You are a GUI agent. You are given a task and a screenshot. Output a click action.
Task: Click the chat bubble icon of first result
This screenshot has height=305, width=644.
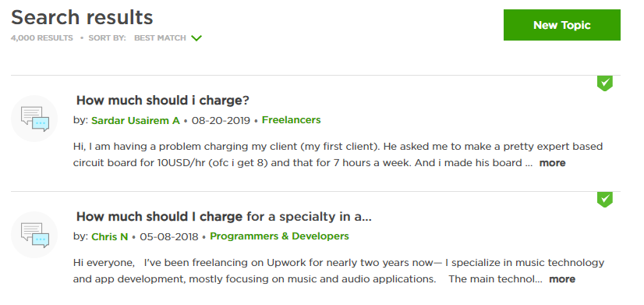tap(34, 119)
